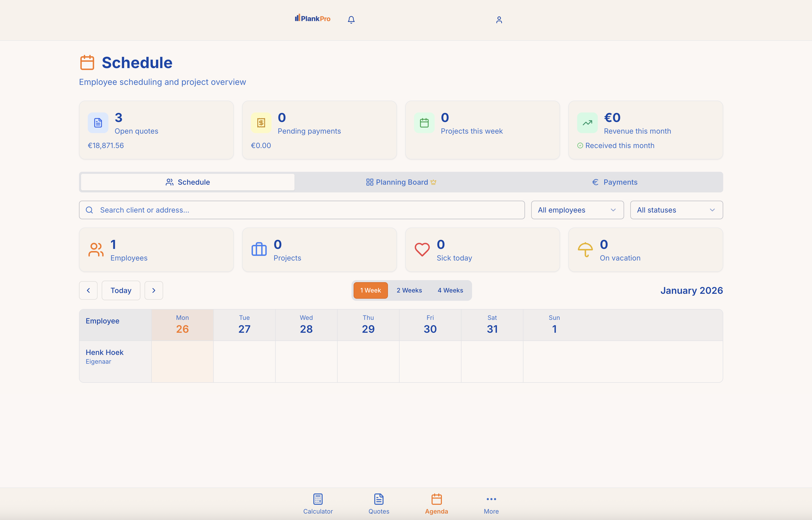This screenshot has height=520, width=812.
Task: Open Agenda in bottom navigation
Action: click(x=436, y=503)
